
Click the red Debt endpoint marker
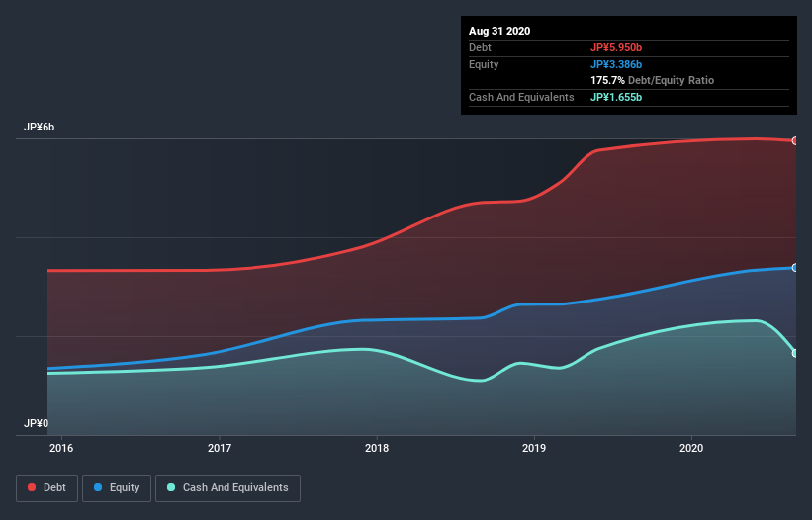tap(795, 140)
